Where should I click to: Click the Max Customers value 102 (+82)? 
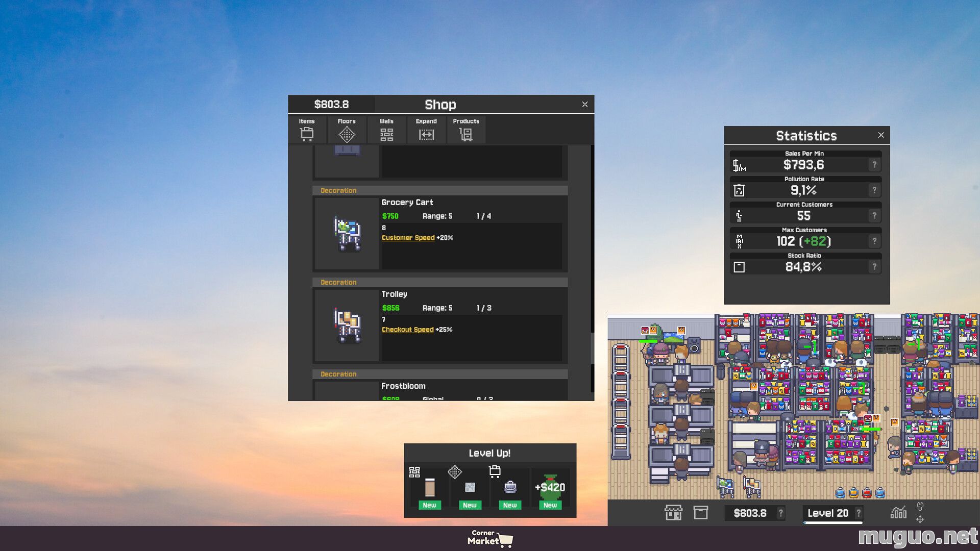(804, 241)
